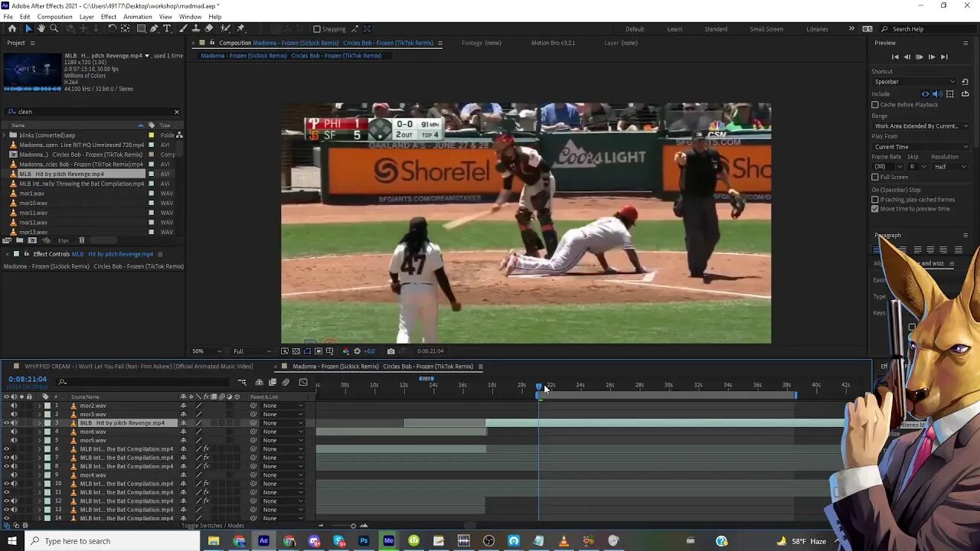Click Toggle Switches / Modes button
The image size is (980, 551).
coord(213,526)
